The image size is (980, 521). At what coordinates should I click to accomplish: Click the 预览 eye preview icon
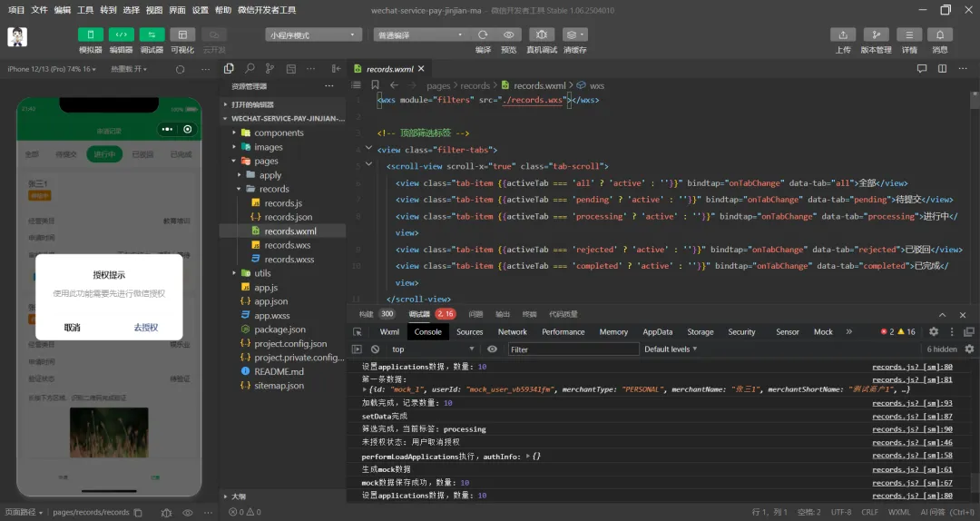[508, 34]
